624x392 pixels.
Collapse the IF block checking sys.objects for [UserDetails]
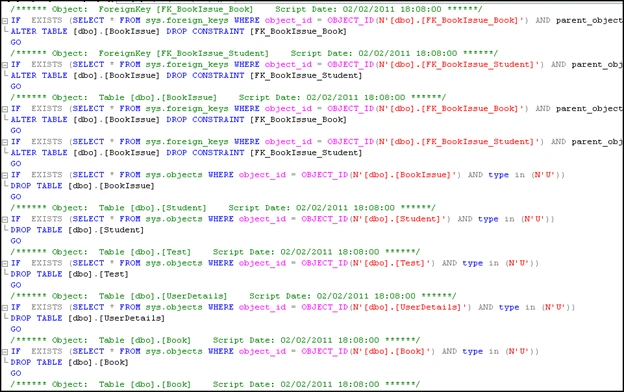pyautogui.click(x=5, y=308)
